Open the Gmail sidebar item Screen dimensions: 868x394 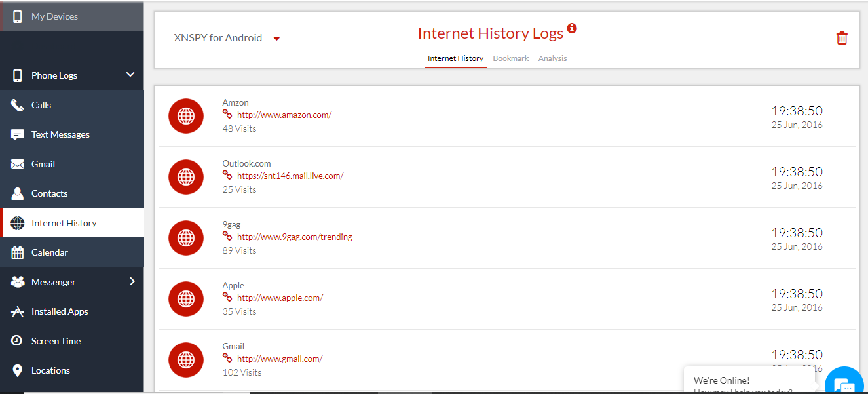coord(72,164)
